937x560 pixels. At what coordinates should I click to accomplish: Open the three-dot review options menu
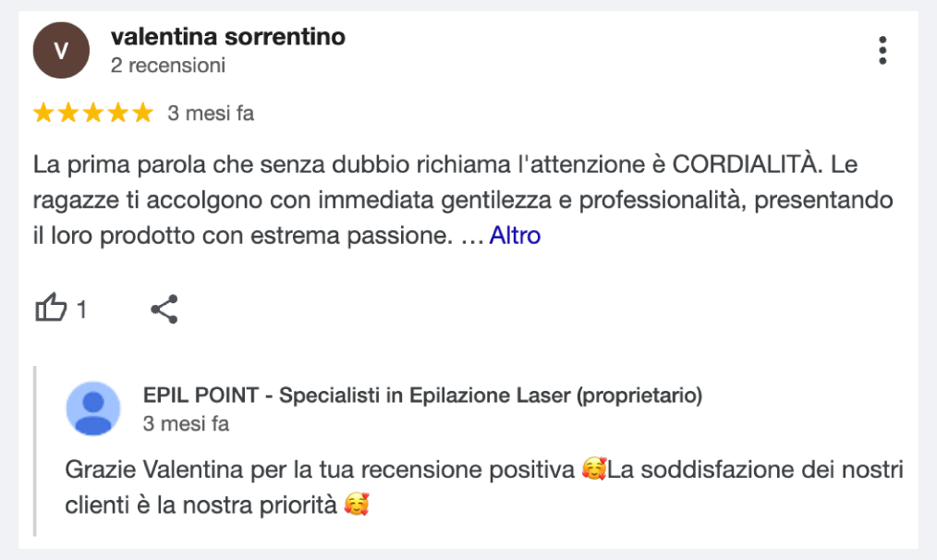[882, 50]
